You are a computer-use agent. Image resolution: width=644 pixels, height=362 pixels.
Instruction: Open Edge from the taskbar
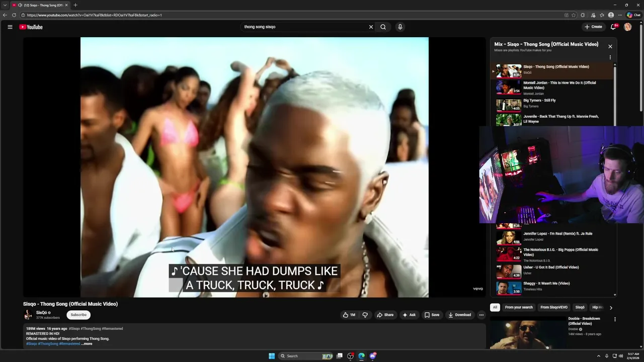tap(361, 356)
